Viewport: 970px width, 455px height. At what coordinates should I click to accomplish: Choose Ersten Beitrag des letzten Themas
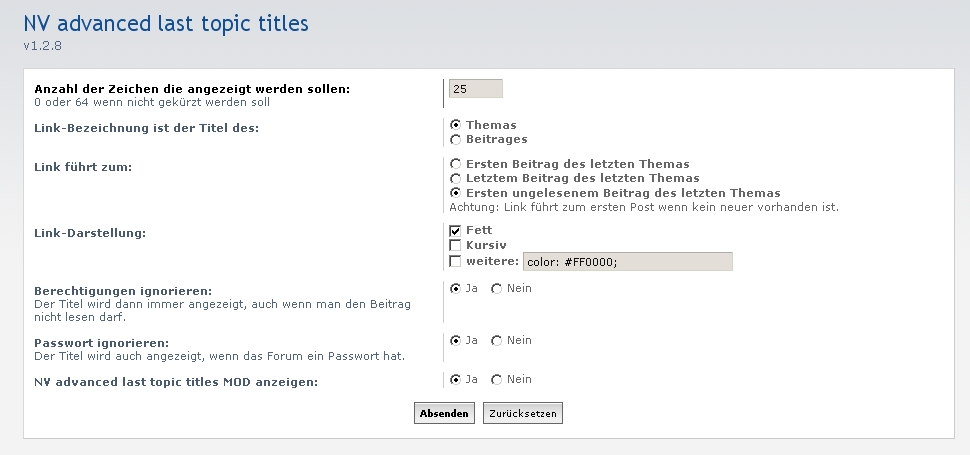click(456, 164)
